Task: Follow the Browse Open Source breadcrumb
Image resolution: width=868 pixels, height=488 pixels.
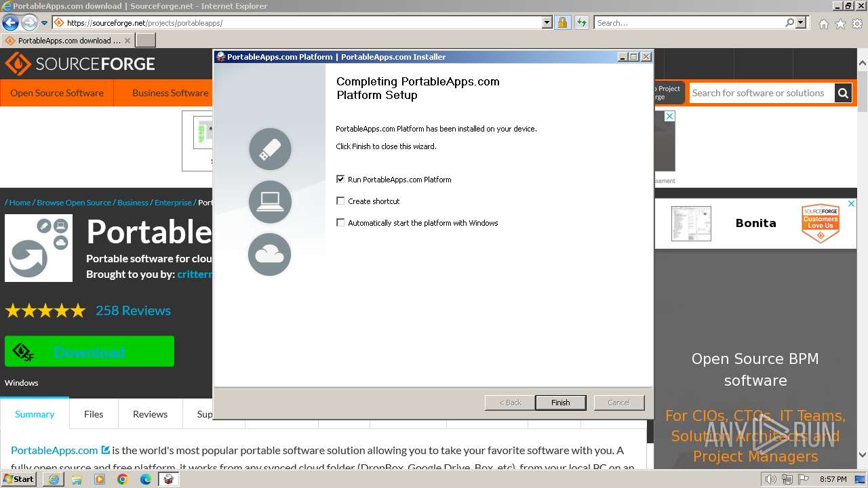Action: click(74, 202)
